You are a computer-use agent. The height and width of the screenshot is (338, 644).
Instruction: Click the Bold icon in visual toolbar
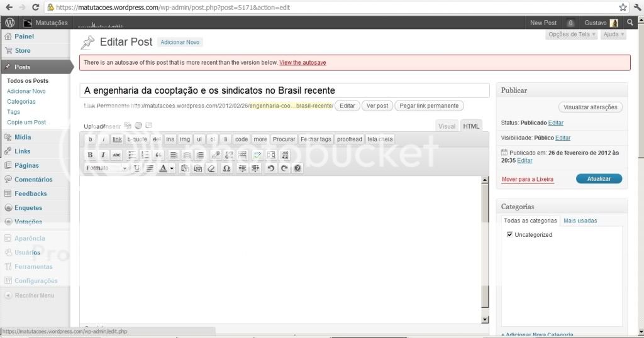tap(90, 155)
